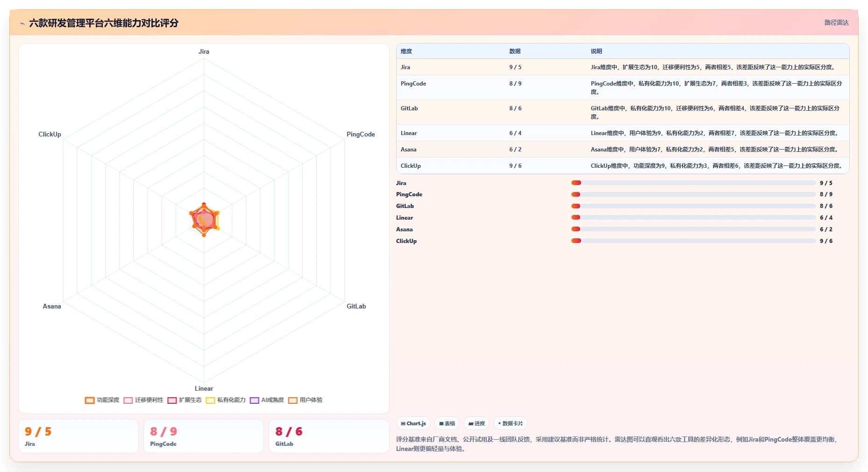Select the 表格 tag chip
This screenshot has height=472, width=868.
coord(447,423)
